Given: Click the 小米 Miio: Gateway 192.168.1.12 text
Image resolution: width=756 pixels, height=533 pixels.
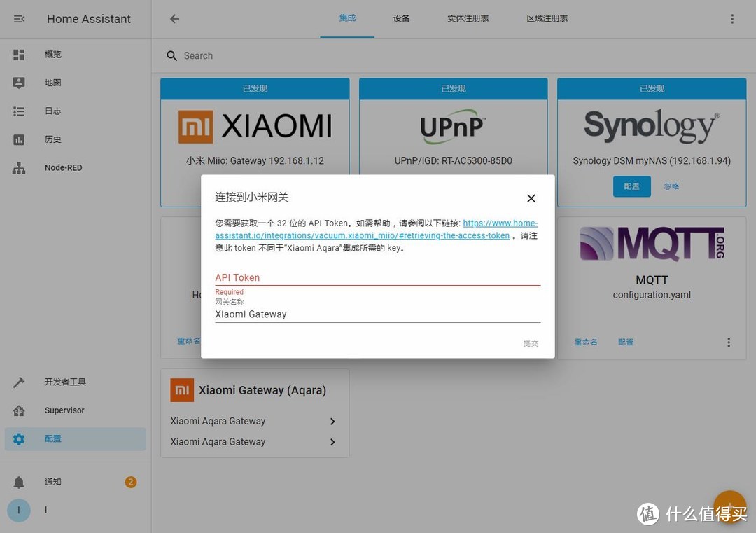Looking at the screenshot, I should (x=255, y=160).
